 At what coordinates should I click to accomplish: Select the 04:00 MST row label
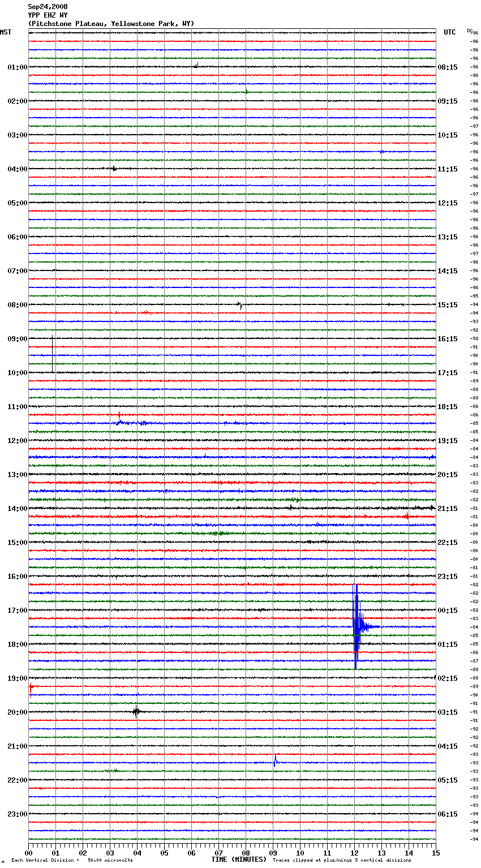(x=17, y=169)
